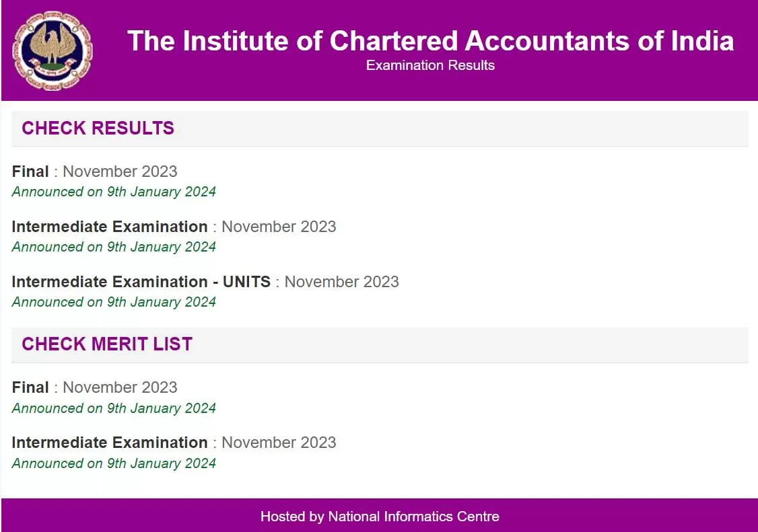Click November 2023 beside Intermediate Examination - UNITS

(x=341, y=282)
